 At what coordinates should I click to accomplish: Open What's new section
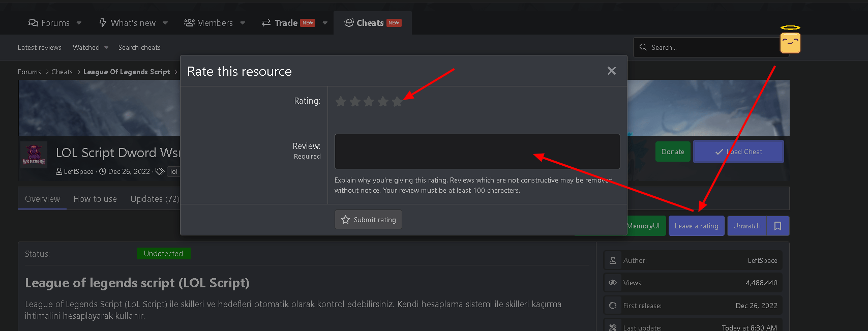[127, 23]
